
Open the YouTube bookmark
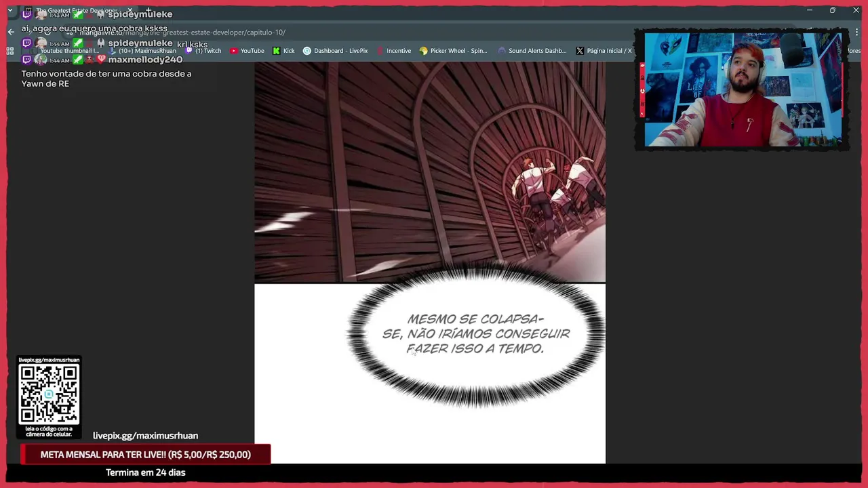click(247, 51)
